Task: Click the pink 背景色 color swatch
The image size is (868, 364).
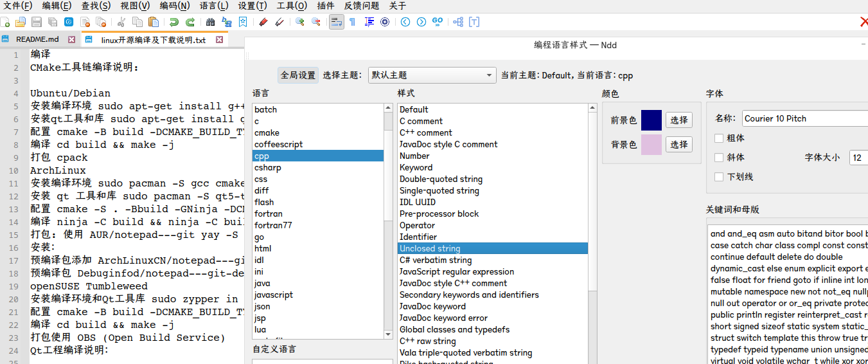Action: tap(651, 145)
